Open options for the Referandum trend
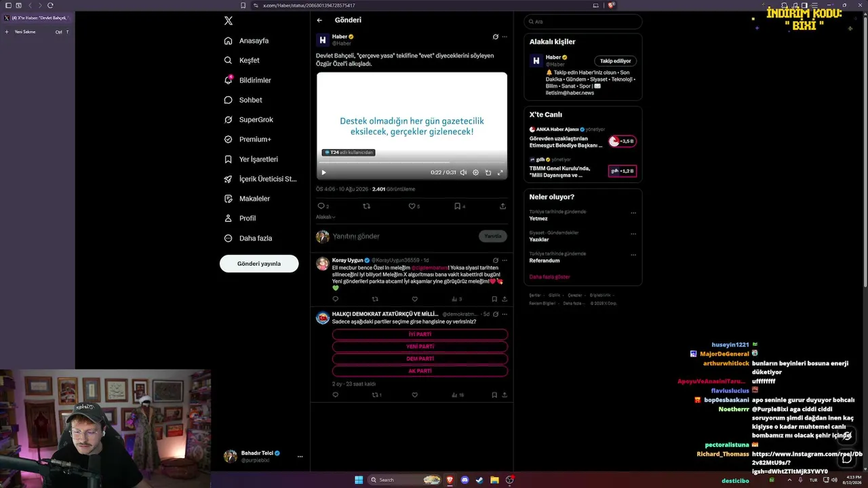868x488 pixels. point(633,255)
